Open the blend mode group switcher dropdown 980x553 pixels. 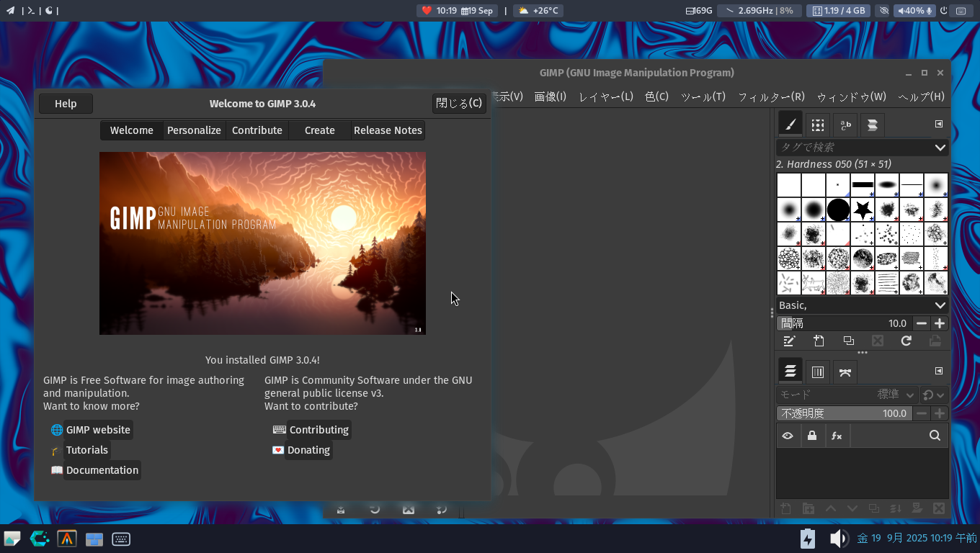click(934, 395)
